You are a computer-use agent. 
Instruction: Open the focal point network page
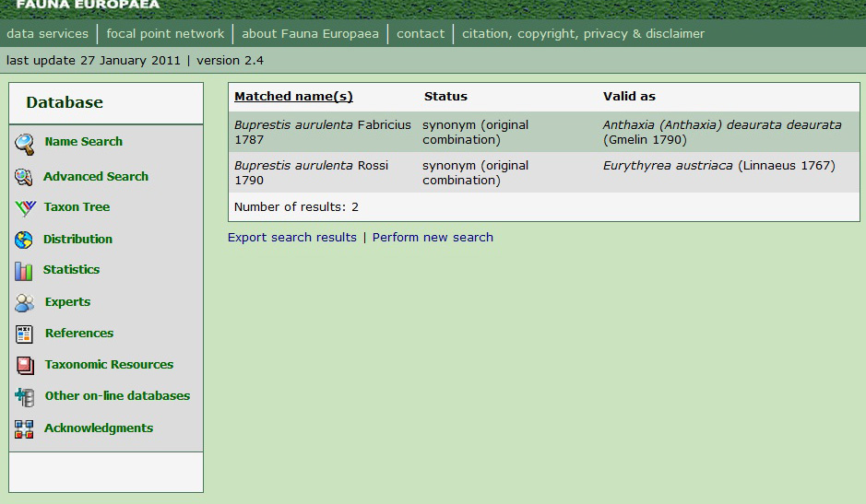pos(165,34)
